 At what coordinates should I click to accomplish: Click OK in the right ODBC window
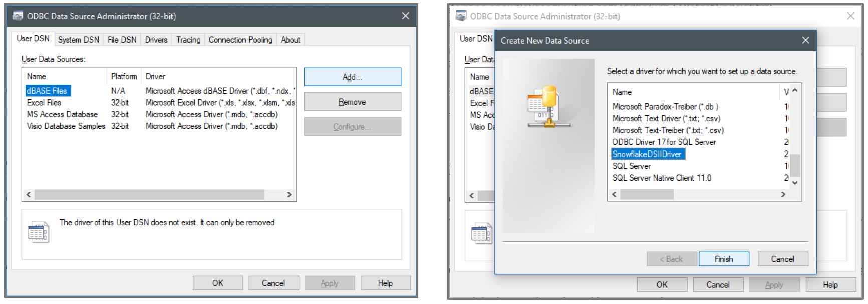click(662, 284)
